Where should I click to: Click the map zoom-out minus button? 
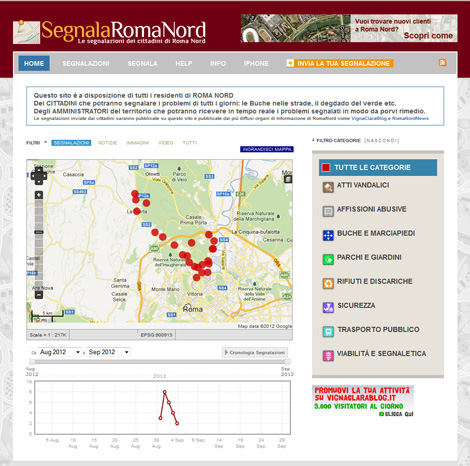point(39,295)
